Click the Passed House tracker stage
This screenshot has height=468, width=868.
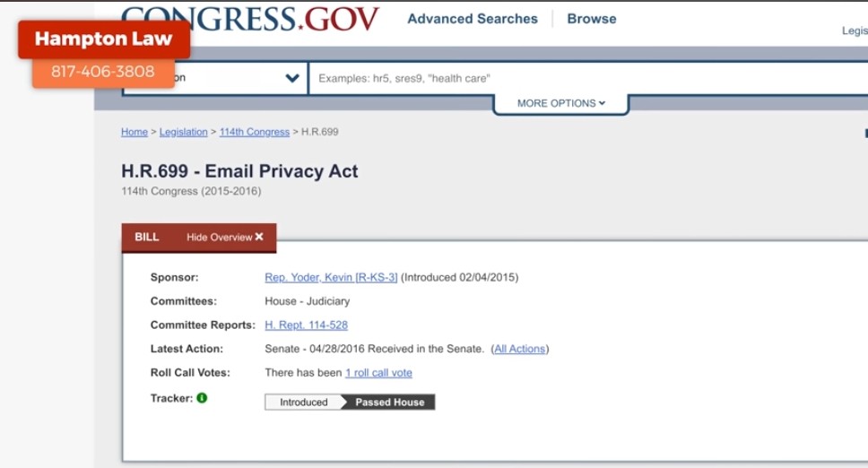point(390,403)
